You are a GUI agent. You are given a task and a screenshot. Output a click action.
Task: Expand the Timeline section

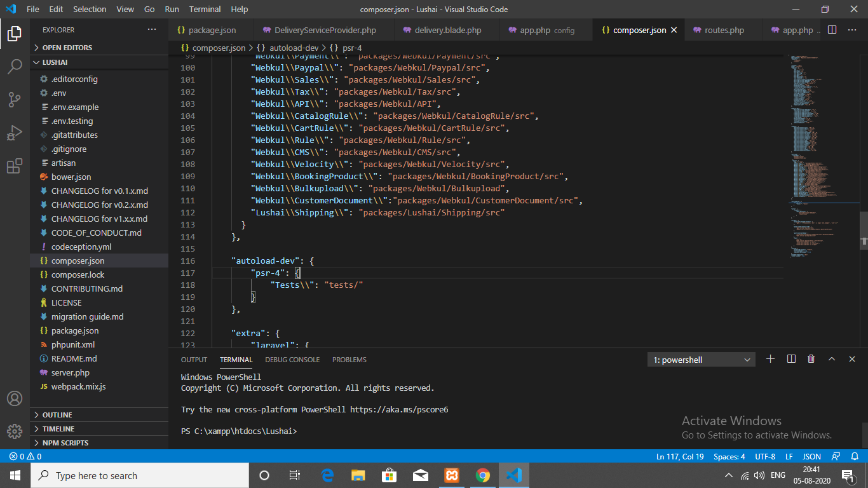coord(99,429)
